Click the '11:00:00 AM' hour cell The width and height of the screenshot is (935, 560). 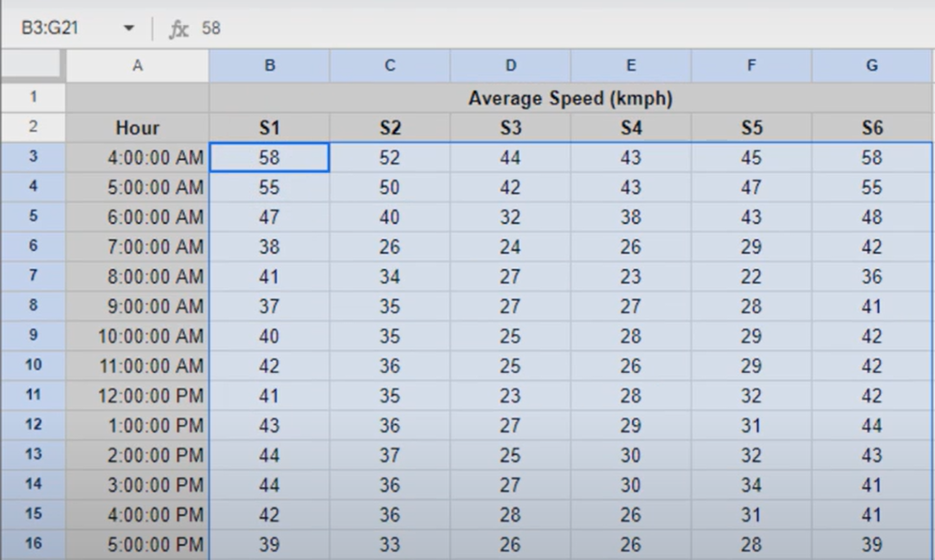click(138, 366)
